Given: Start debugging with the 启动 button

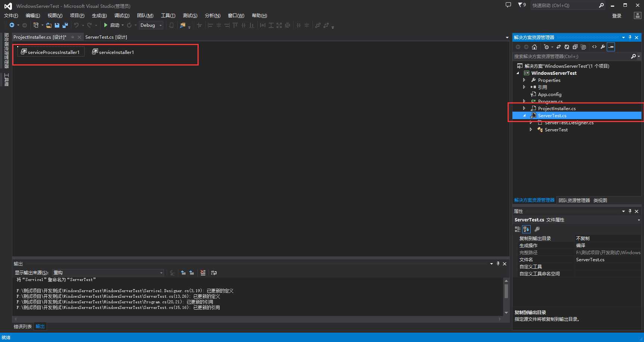Looking at the screenshot, I should pos(111,25).
